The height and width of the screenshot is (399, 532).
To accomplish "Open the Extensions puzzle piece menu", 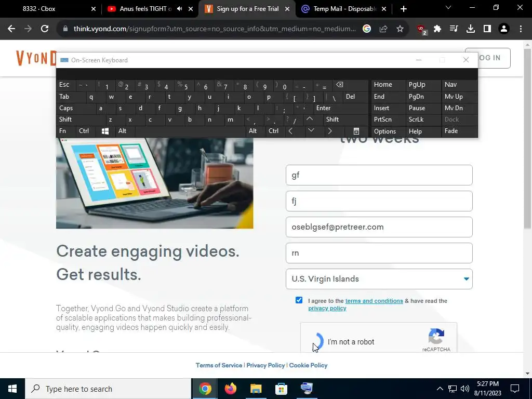I will coord(437,29).
